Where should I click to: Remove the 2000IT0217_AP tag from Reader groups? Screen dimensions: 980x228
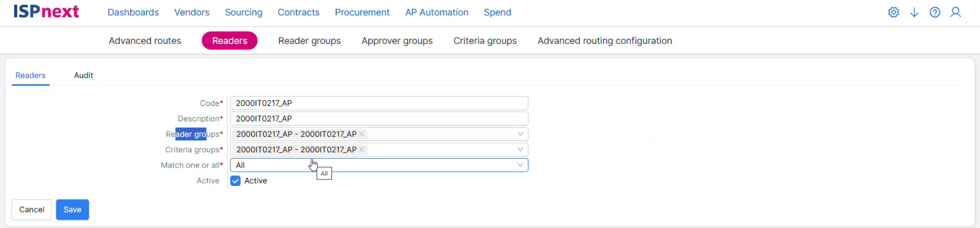pos(362,134)
